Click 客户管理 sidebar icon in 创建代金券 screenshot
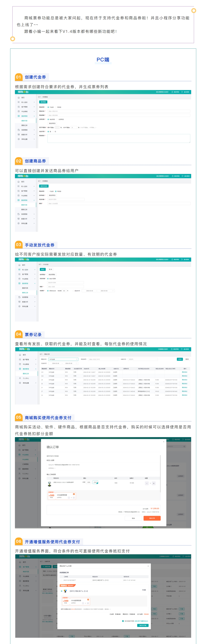Image resolution: width=202 pixels, height=644 pixels. tap(19, 107)
